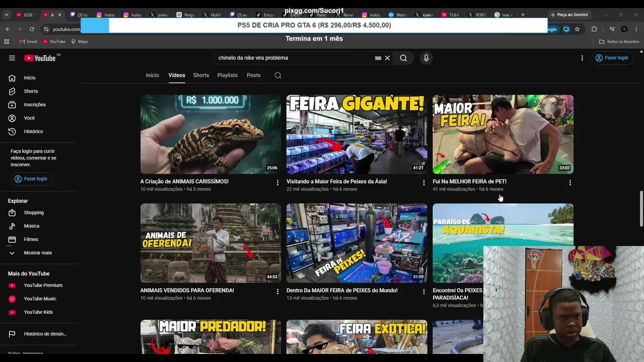
Task: Open the FEIRA GIGANTE video thumbnail
Action: pos(357,134)
